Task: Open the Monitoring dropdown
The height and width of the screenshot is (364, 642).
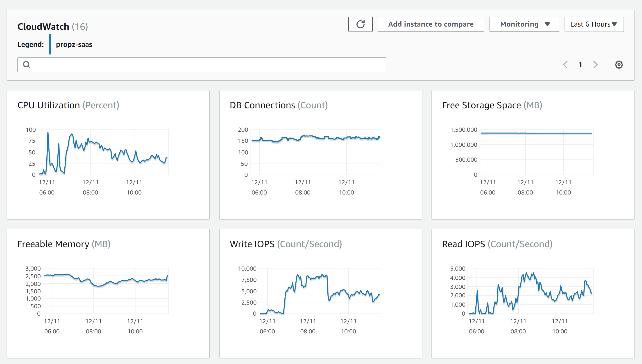Action: click(x=524, y=24)
